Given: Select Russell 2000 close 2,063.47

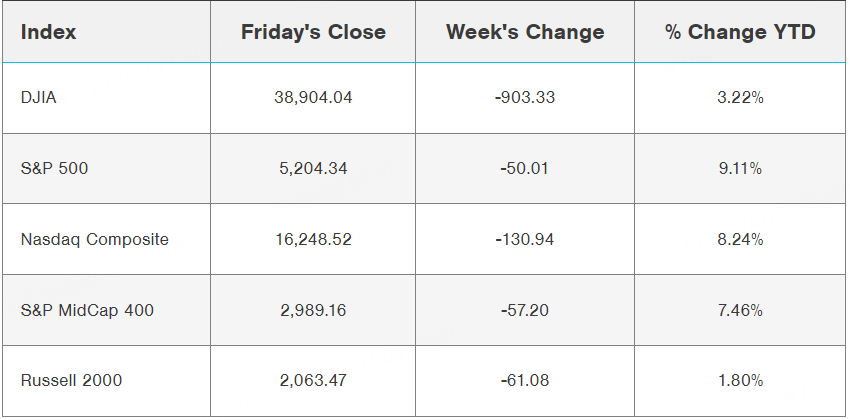Looking at the screenshot, I should (x=313, y=380).
